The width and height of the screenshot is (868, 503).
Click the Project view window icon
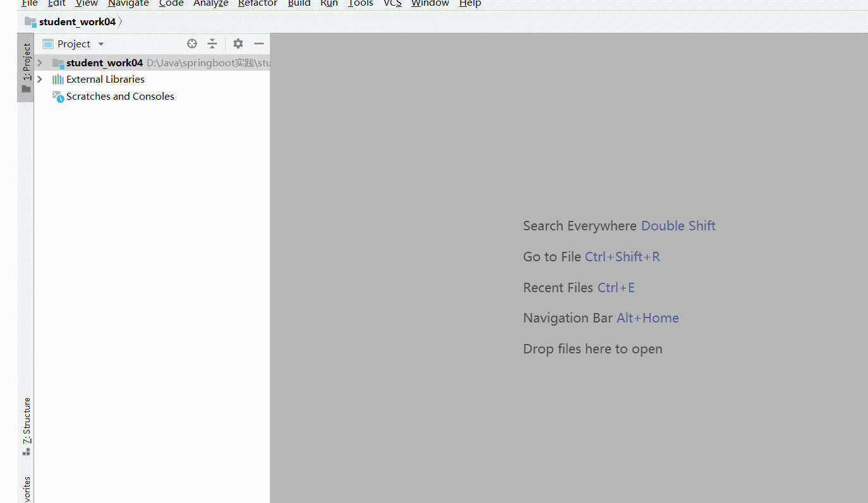[x=47, y=44]
